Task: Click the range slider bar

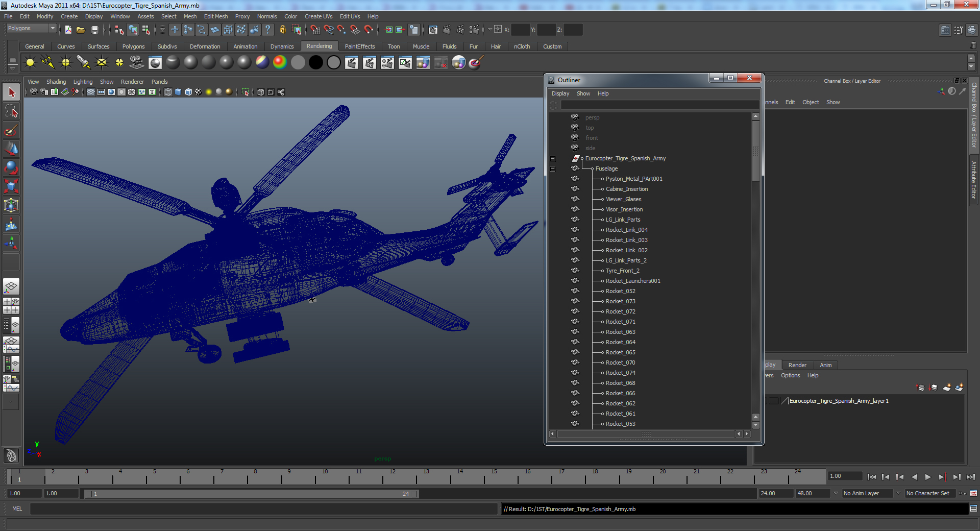Action: pos(252,494)
